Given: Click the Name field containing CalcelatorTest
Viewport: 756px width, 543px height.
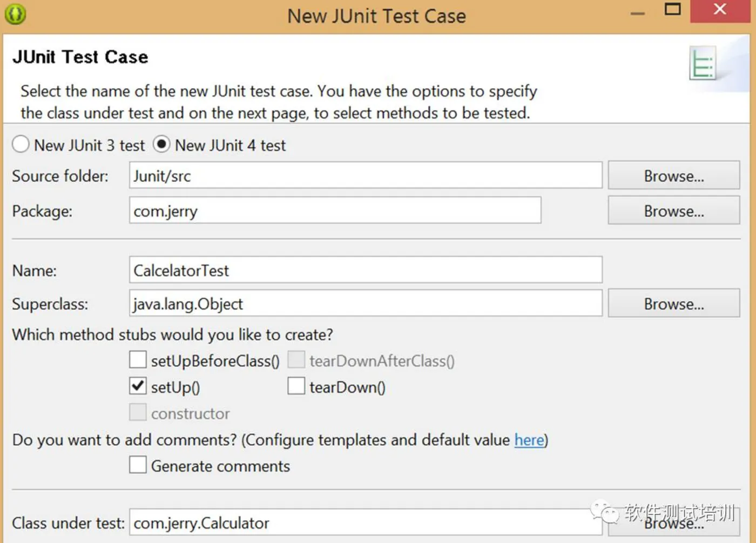Looking at the screenshot, I should [366, 270].
